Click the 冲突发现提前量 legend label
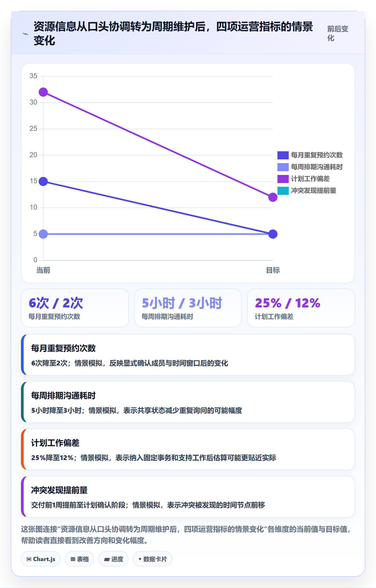Image resolution: width=376 pixels, height=588 pixels. pyautogui.click(x=314, y=191)
